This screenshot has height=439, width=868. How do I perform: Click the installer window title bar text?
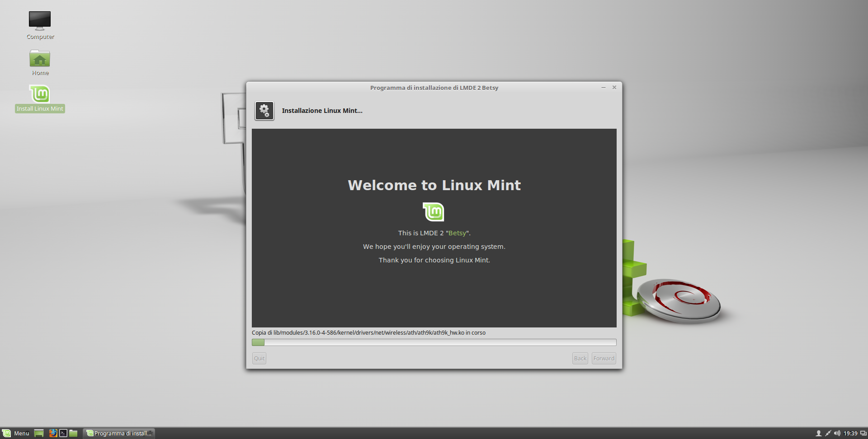(x=434, y=88)
